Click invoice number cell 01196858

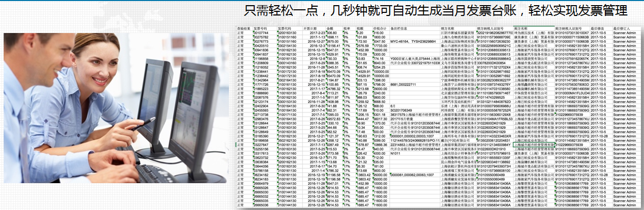click(261, 58)
